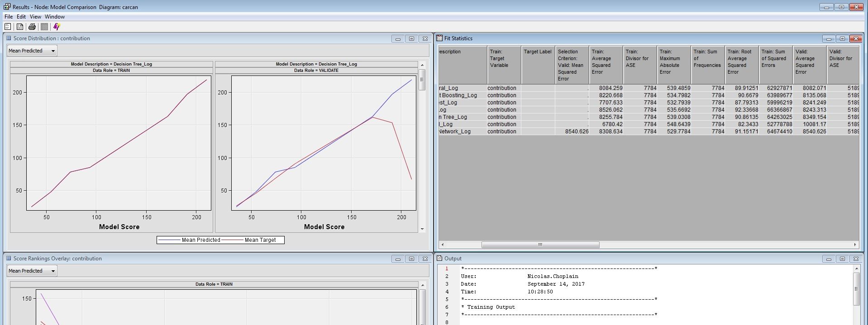Viewport: 868px width, 325px height.
Task: Click the printer icon to print results
Action: coord(32,27)
